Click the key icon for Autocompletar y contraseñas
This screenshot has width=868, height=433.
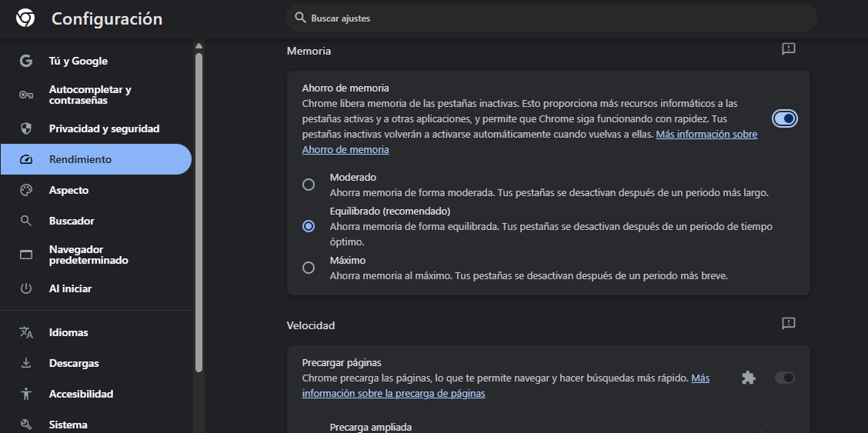click(26, 95)
